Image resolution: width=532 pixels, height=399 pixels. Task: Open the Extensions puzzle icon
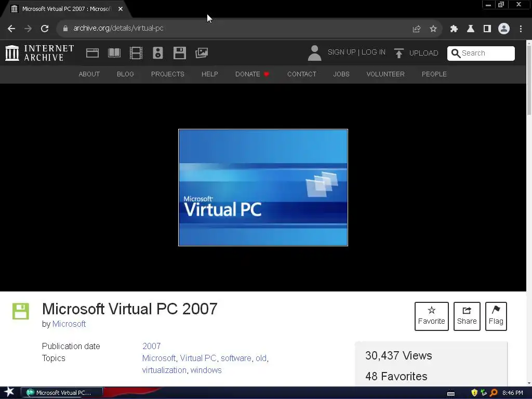454,29
